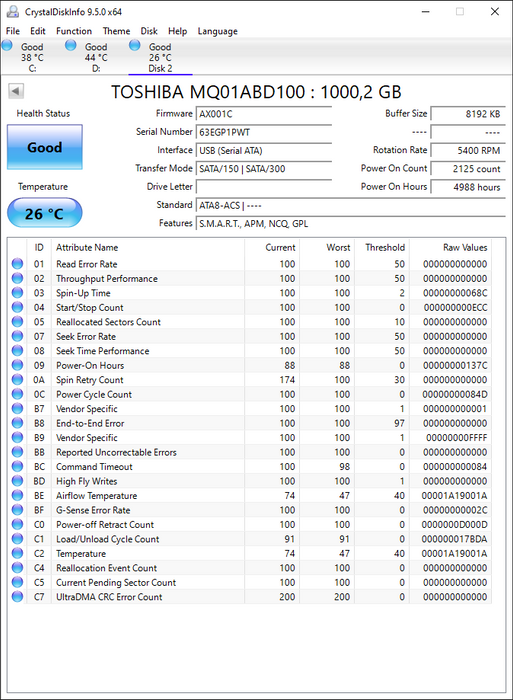Open the Theme menu
513x700 pixels.
click(x=116, y=31)
